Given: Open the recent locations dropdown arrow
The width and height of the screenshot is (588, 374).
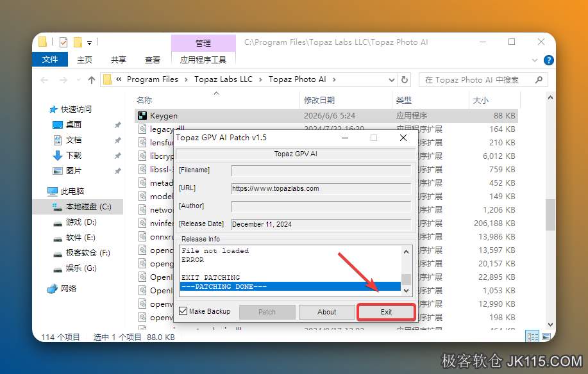Looking at the screenshot, I should point(78,80).
